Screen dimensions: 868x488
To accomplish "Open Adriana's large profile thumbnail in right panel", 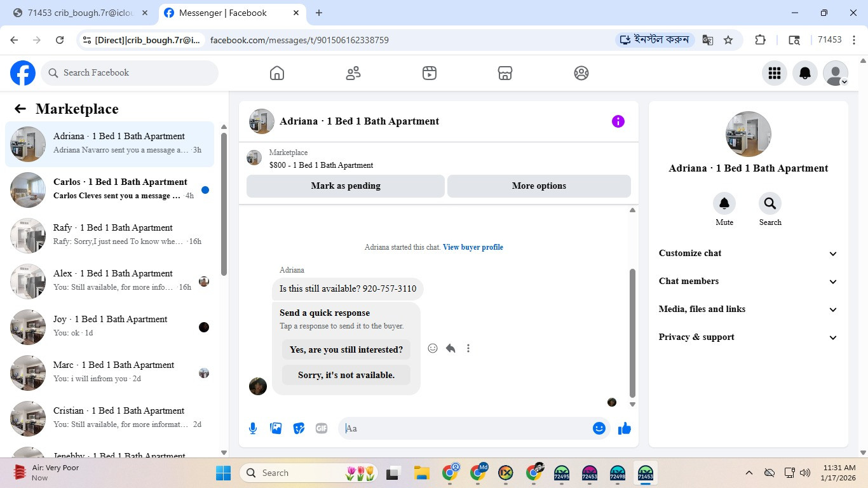I will click(749, 134).
